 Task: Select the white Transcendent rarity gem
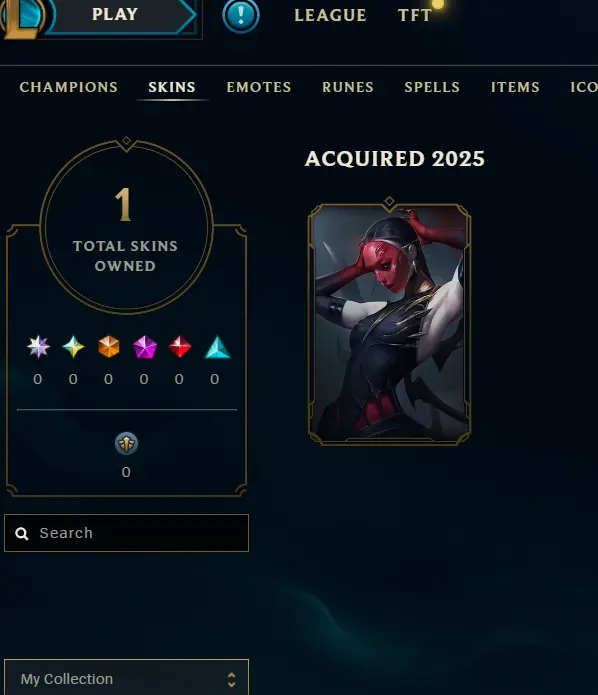tap(38, 347)
